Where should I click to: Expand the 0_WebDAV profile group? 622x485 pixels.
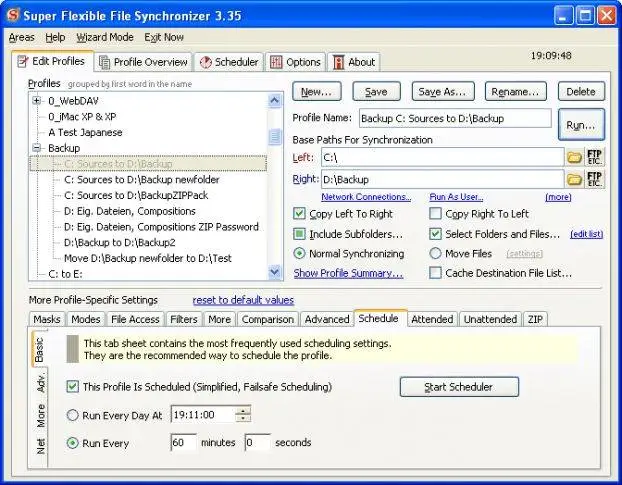click(x=36, y=101)
